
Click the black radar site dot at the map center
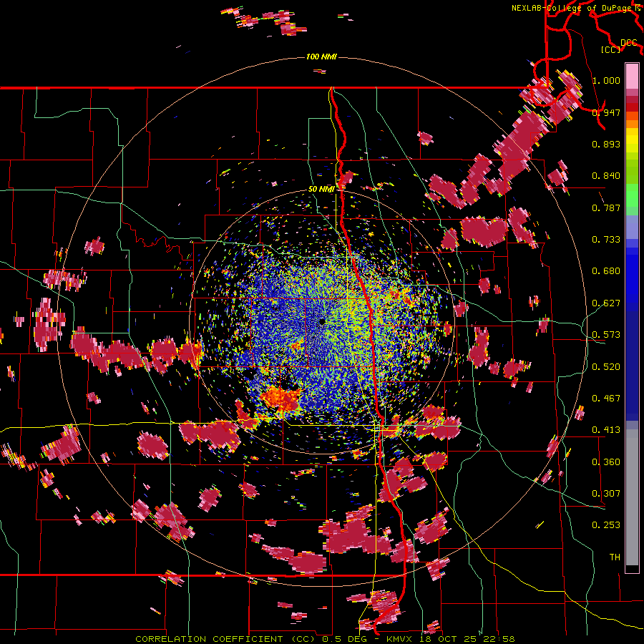321,321
